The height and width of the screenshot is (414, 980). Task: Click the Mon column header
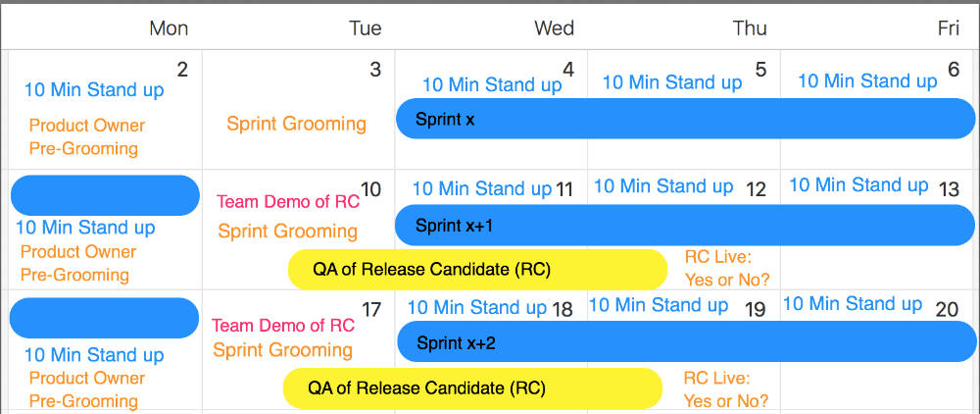pos(169,28)
